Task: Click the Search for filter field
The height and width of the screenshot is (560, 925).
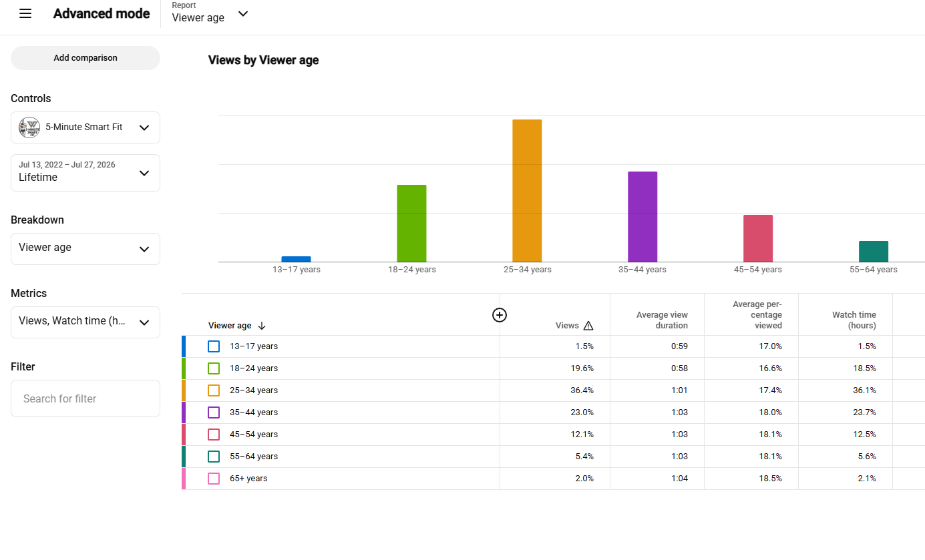Action: tap(85, 398)
